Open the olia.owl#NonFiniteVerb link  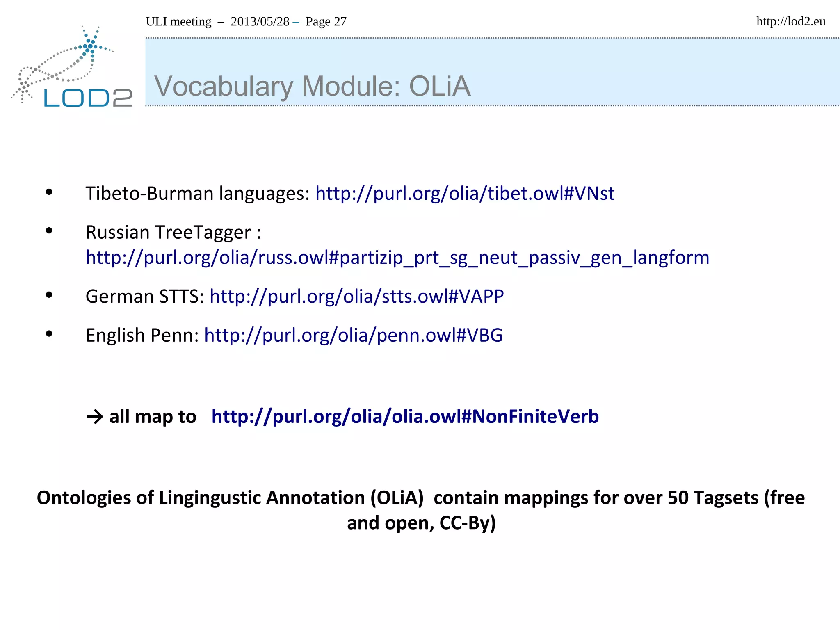point(405,416)
